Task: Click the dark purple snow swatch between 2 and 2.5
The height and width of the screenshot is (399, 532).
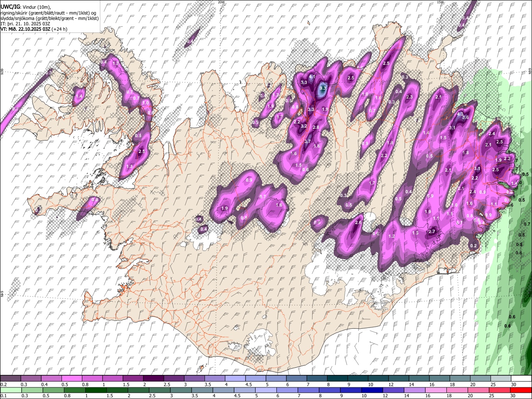Action: (x=153, y=378)
